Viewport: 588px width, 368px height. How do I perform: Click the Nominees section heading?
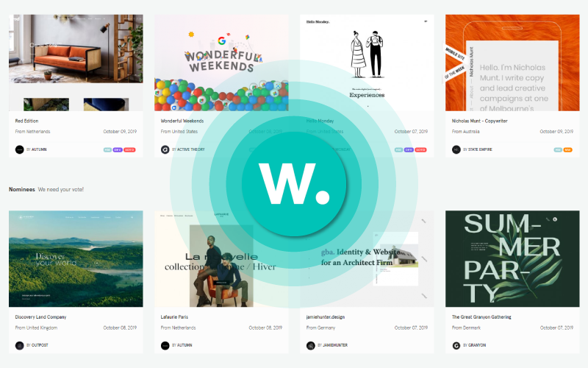click(x=22, y=189)
